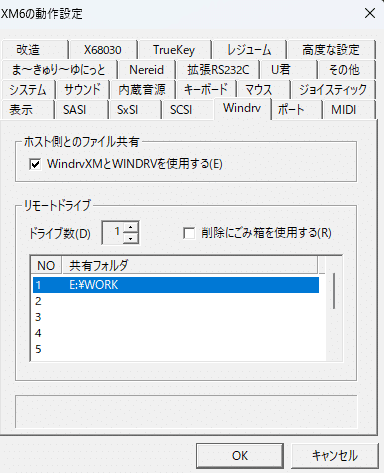Select row 2 in shared folder list
This screenshot has width=384, height=473.
coord(176,301)
